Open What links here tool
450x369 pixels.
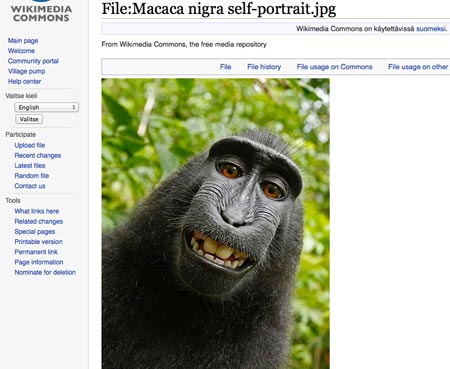(37, 211)
